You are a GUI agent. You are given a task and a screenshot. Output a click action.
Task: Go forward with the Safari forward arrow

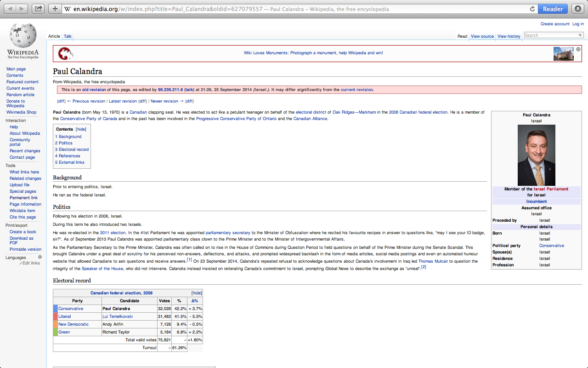tap(22, 9)
